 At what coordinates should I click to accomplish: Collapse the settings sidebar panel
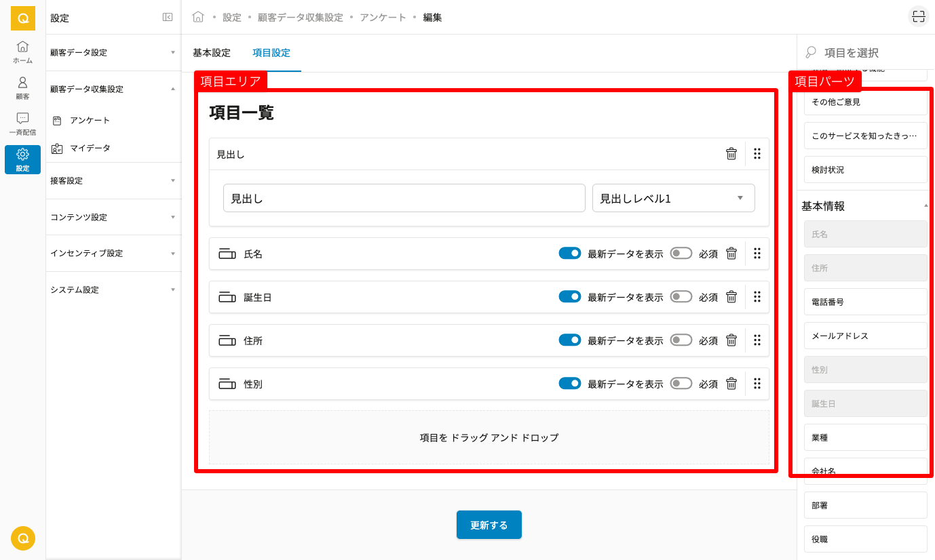pyautogui.click(x=168, y=18)
